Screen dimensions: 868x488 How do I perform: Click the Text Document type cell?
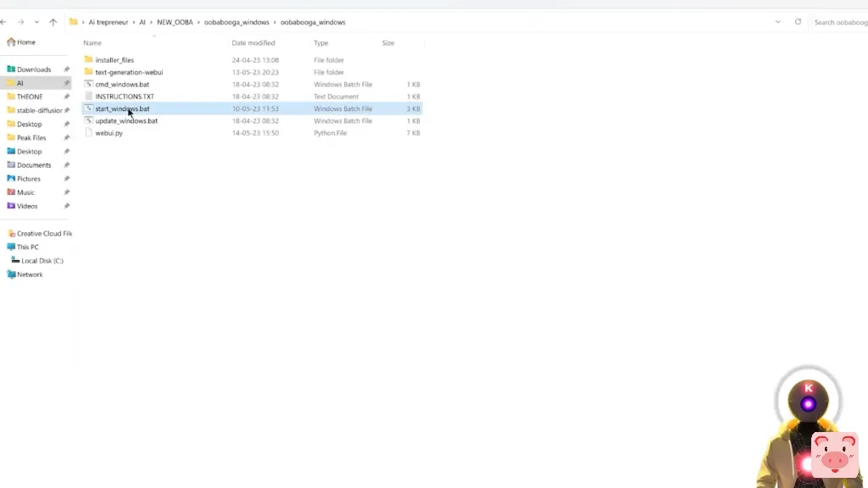coord(336,97)
